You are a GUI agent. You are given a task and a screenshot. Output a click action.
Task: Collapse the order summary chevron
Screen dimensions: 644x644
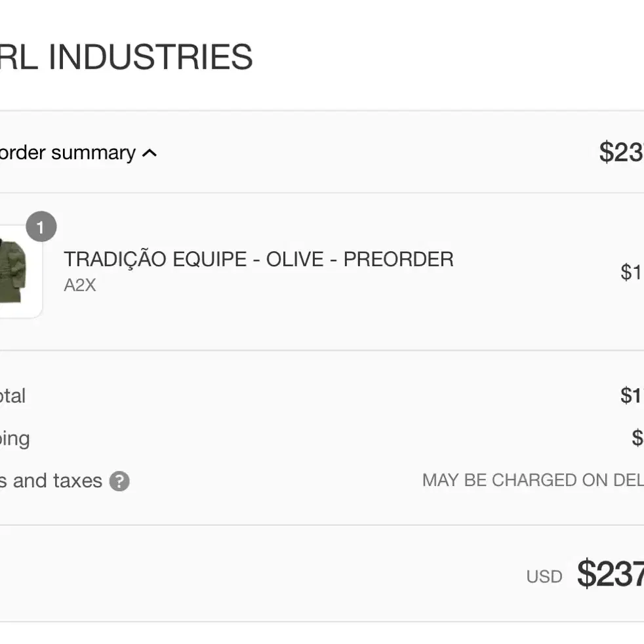pos(150,153)
